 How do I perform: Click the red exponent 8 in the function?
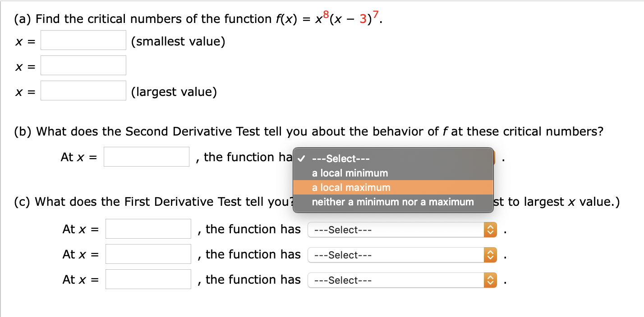(325, 14)
